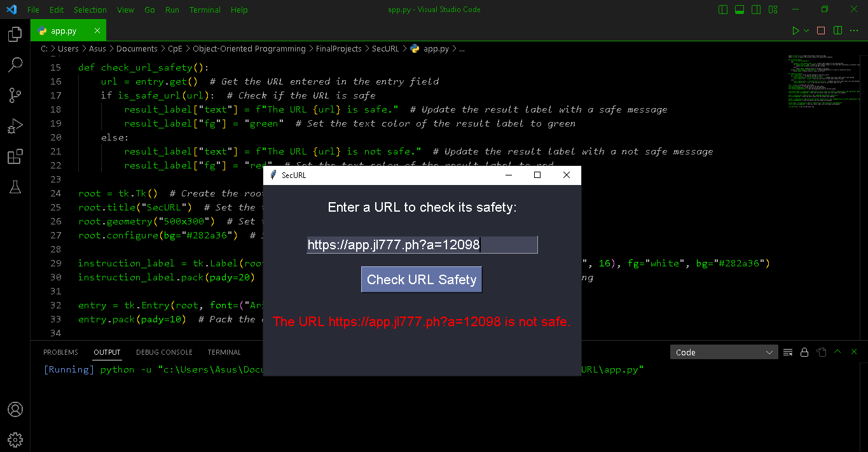
Task: Click the URL entry field in SecURL
Action: coord(421,244)
